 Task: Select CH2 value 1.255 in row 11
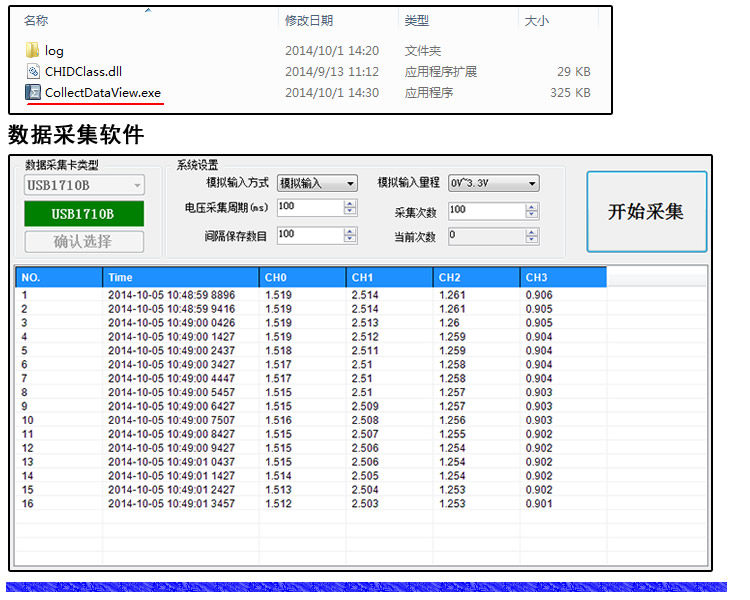click(x=452, y=434)
